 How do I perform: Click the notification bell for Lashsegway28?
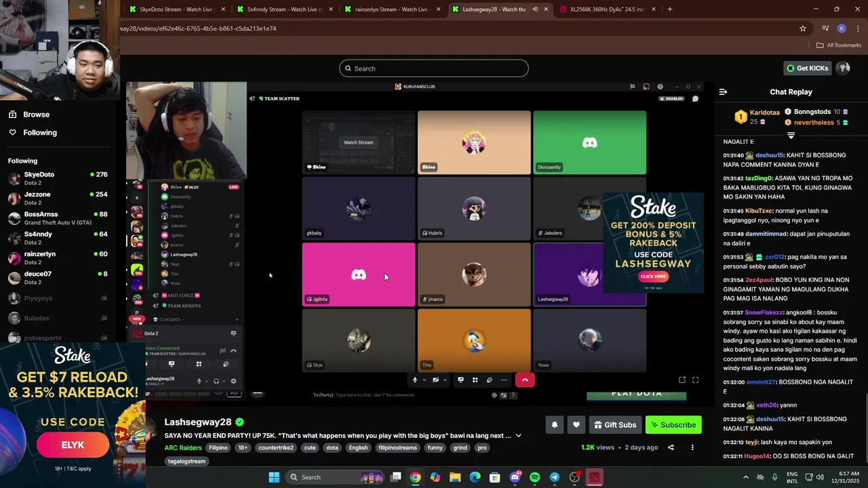click(554, 425)
